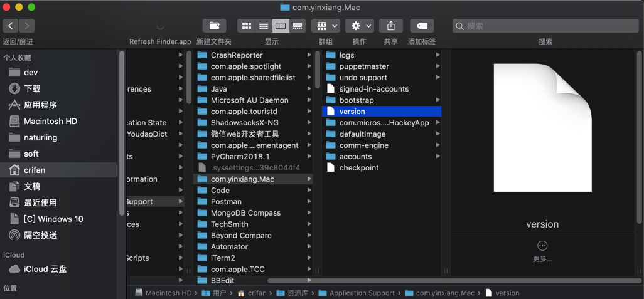644x299 pixels.
Task: Expand the comm-engine folder arrow
Action: [x=438, y=145]
